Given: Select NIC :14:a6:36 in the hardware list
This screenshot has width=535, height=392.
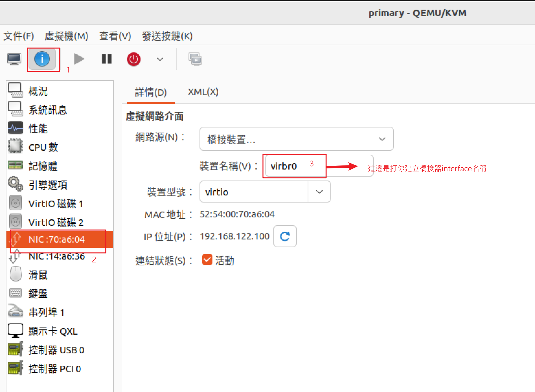Looking at the screenshot, I should (x=56, y=257).
